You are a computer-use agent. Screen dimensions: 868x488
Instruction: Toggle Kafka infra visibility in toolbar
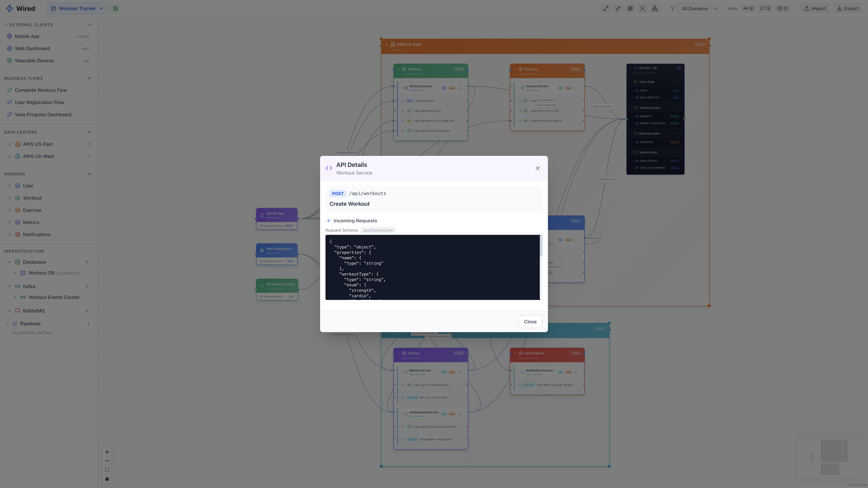click(748, 9)
